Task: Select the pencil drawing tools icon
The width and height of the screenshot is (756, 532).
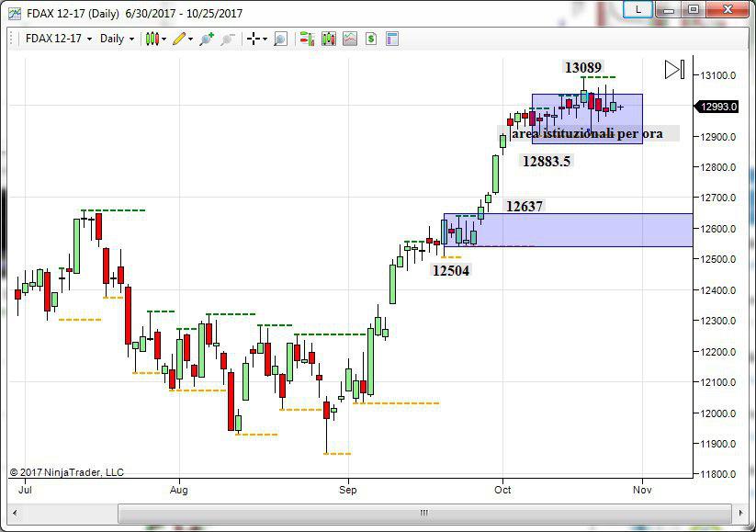Action: point(179,39)
